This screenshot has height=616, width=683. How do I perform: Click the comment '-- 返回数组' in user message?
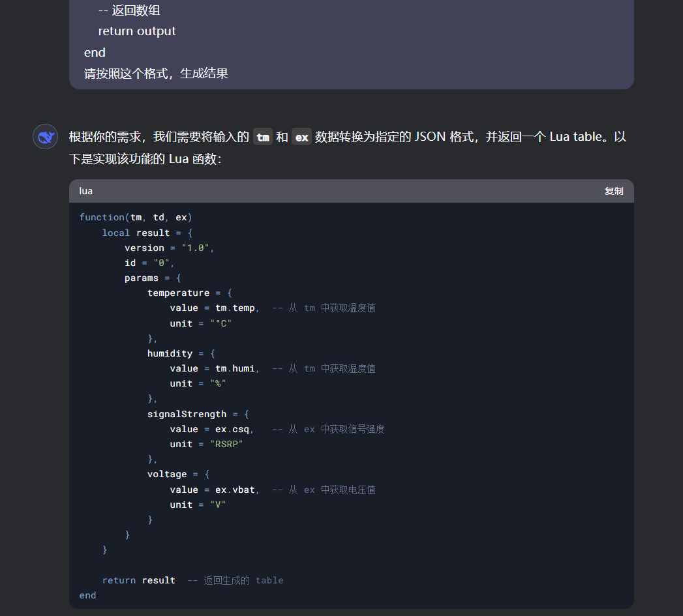[x=134, y=10]
